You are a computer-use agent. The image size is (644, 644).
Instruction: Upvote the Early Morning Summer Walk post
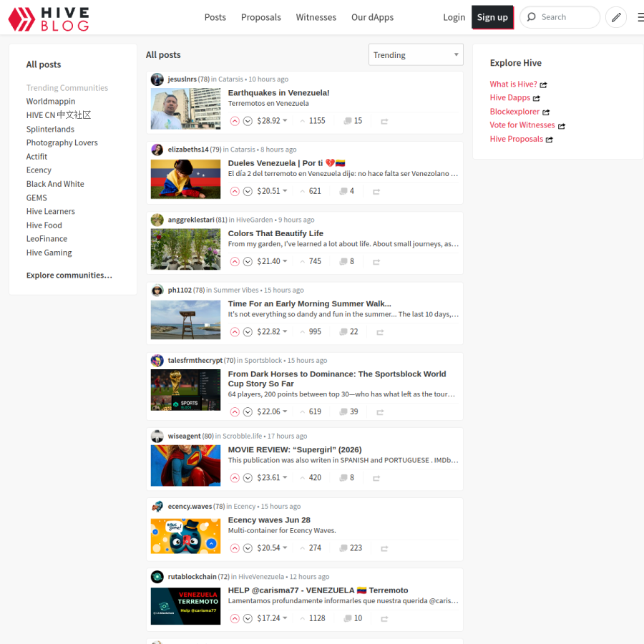coord(235,332)
